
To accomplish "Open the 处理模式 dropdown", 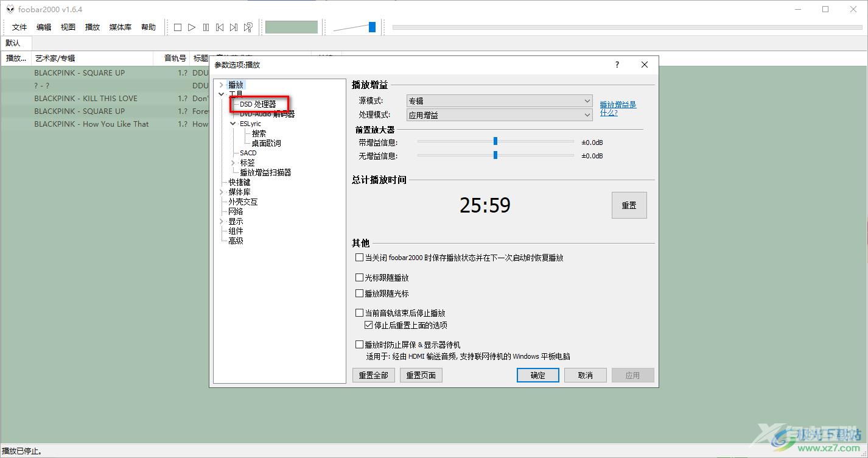I will point(500,114).
